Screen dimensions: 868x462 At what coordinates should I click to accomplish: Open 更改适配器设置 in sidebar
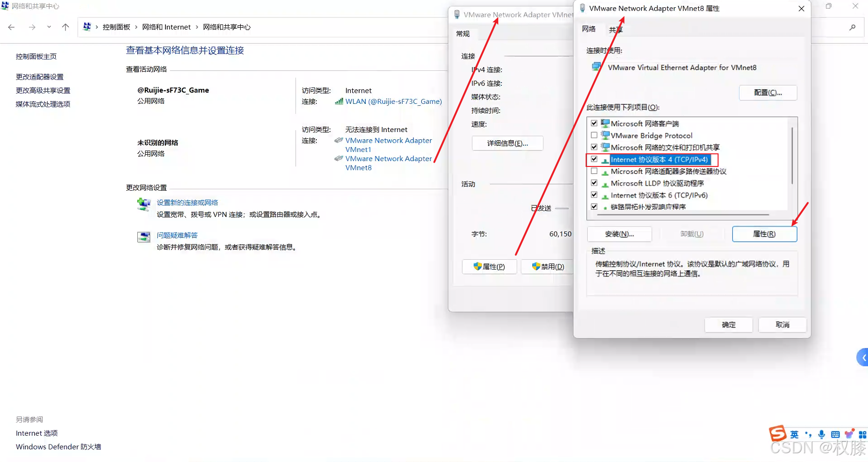(40, 77)
